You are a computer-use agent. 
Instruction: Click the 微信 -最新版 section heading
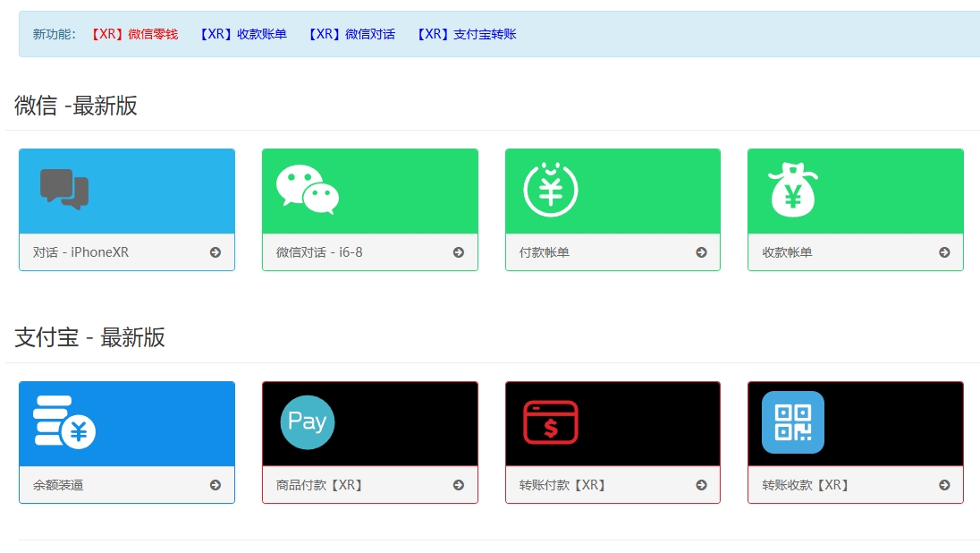76,105
